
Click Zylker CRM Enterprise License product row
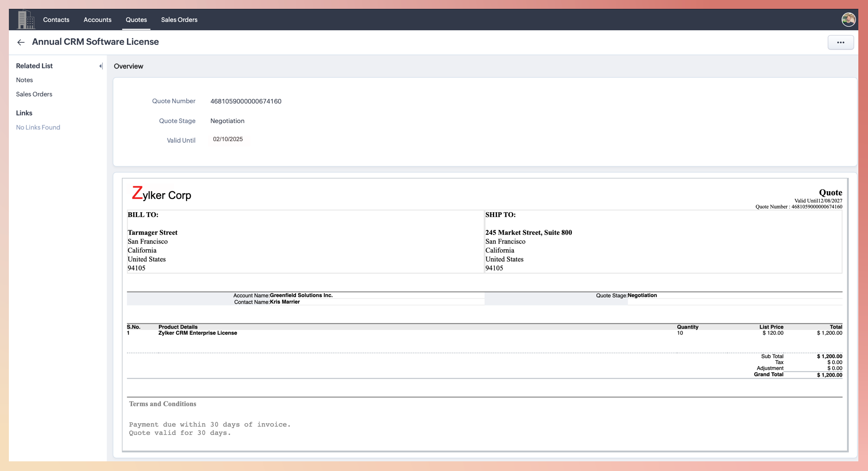pyautogui.click(x=198, y=333)
